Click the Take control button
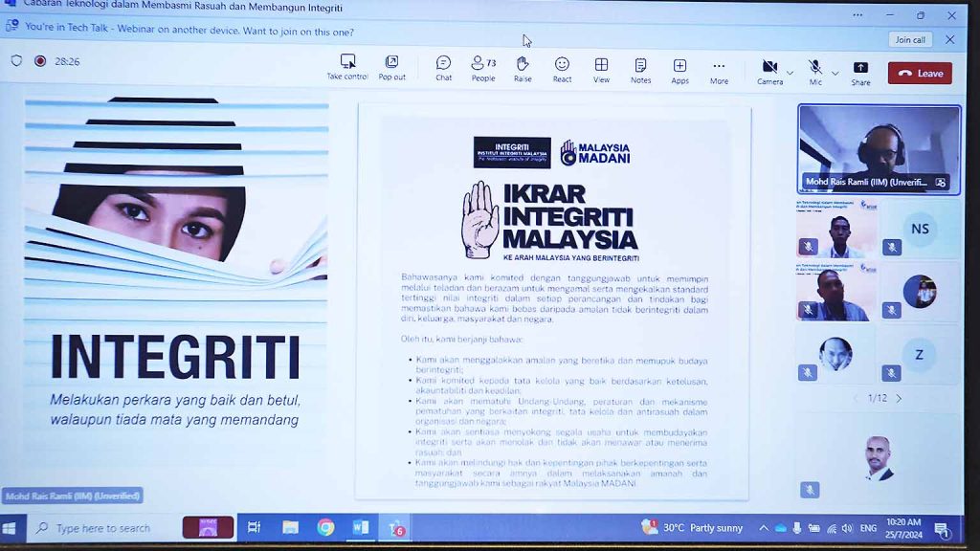Screen dimensions: 980x551 [347, 66]
